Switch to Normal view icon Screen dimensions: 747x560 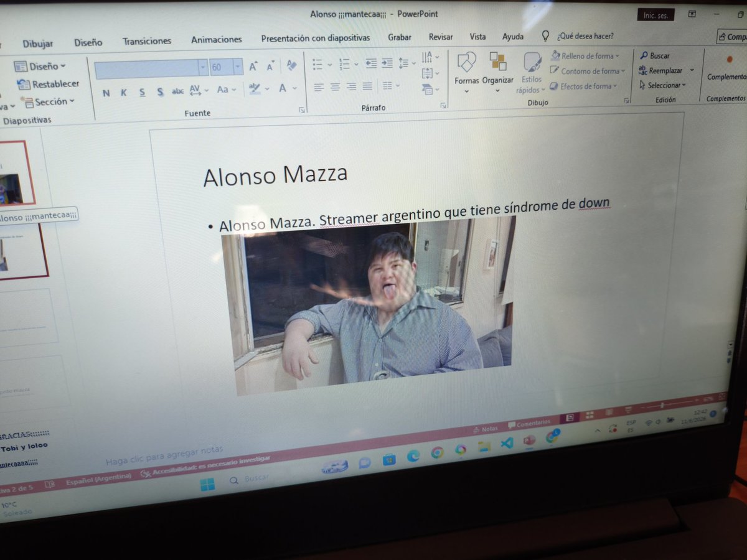pos(568,418)
